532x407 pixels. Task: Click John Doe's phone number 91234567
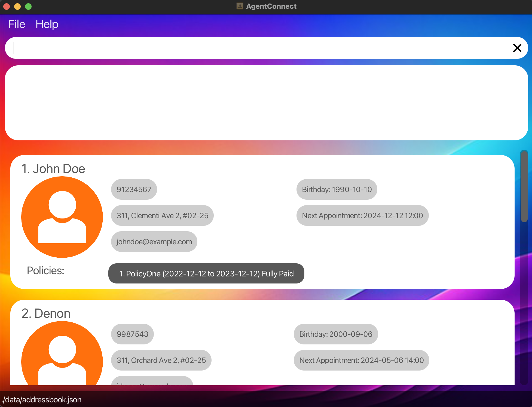pos(134,189)
